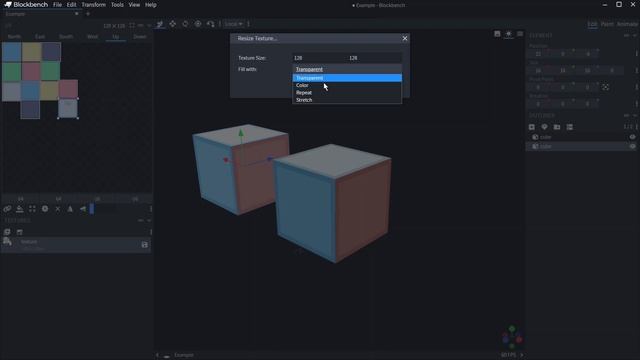The width and height of the screenshot is (640, 360).
Task: Close the Example project tab
Action: pos(77,14)
